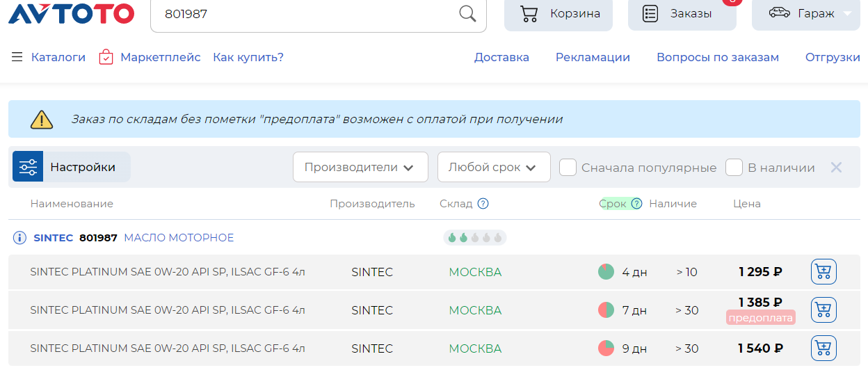Click the product name in 1 295 ₽ row
868x377 pixels.
[x=168, y=272]
